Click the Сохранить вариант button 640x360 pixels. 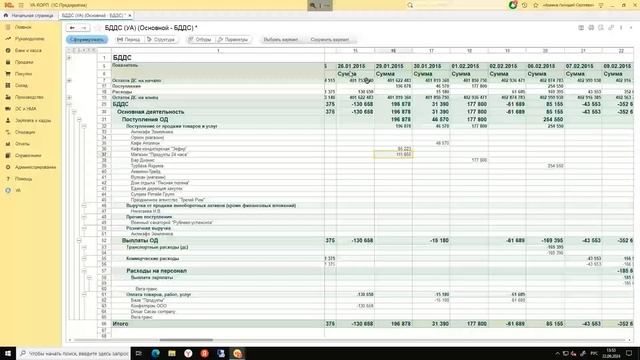330,40
